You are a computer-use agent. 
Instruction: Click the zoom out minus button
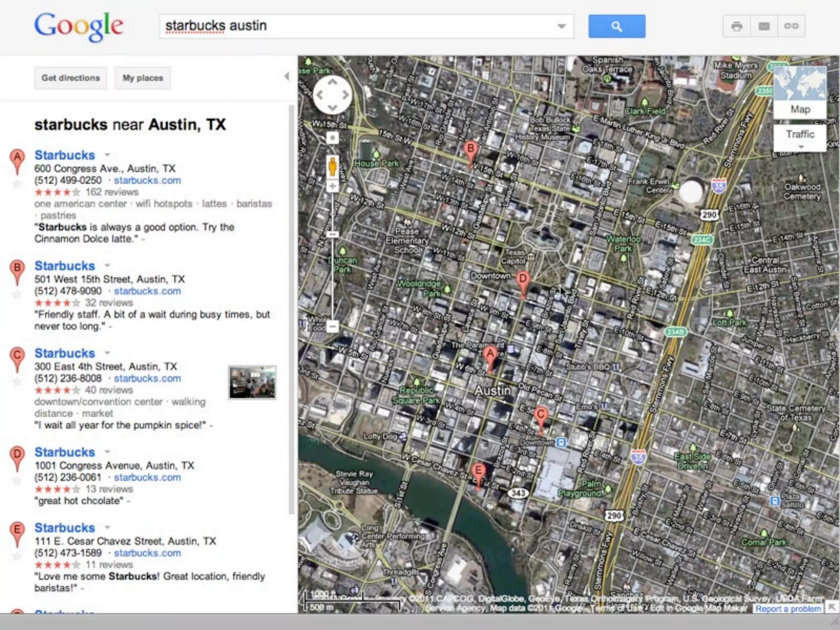[332, 326]
